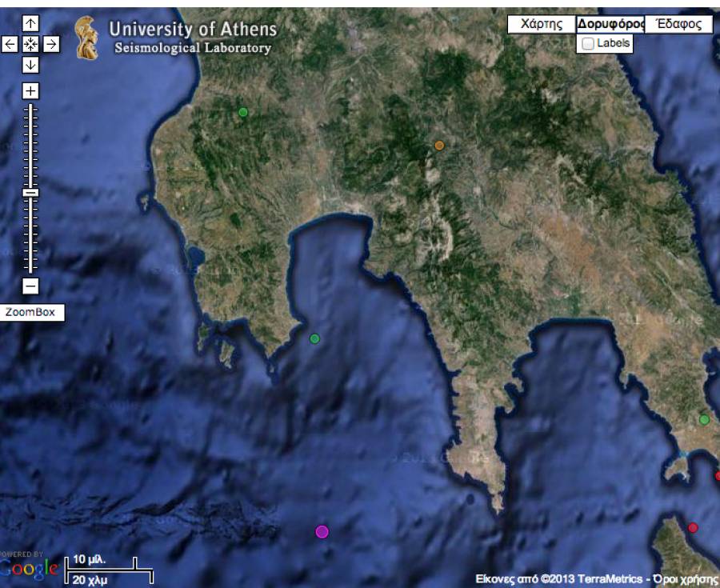720x588 pixels.
Task: Click the Google logo
Action: [x=30, y=569]
